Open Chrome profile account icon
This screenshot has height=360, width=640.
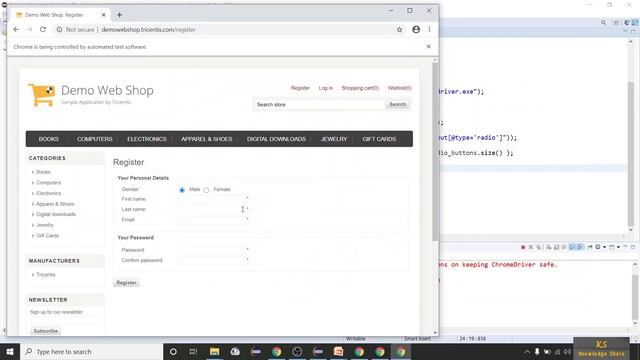tap(416, 29)
